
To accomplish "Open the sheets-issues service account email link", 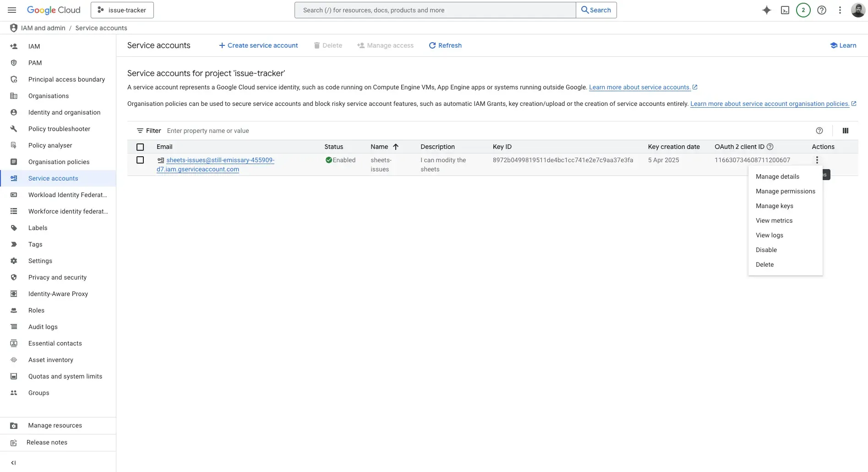I will (220, 160).
